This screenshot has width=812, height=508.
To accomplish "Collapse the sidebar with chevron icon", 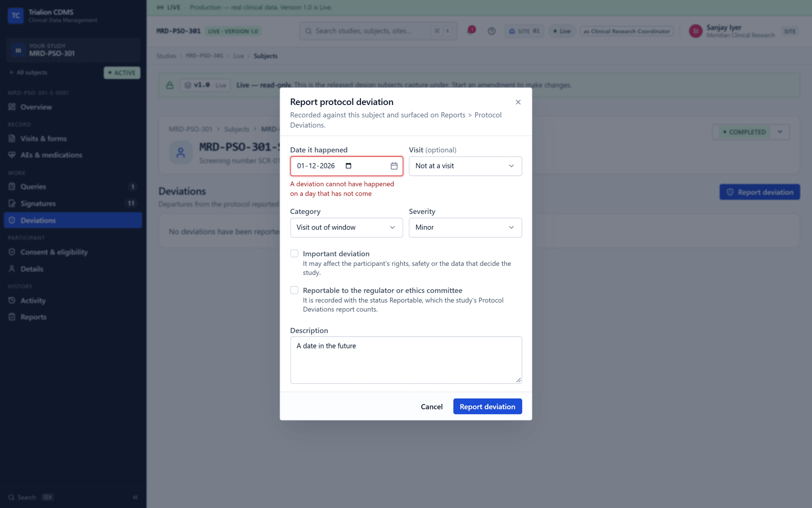I will 135,497.
